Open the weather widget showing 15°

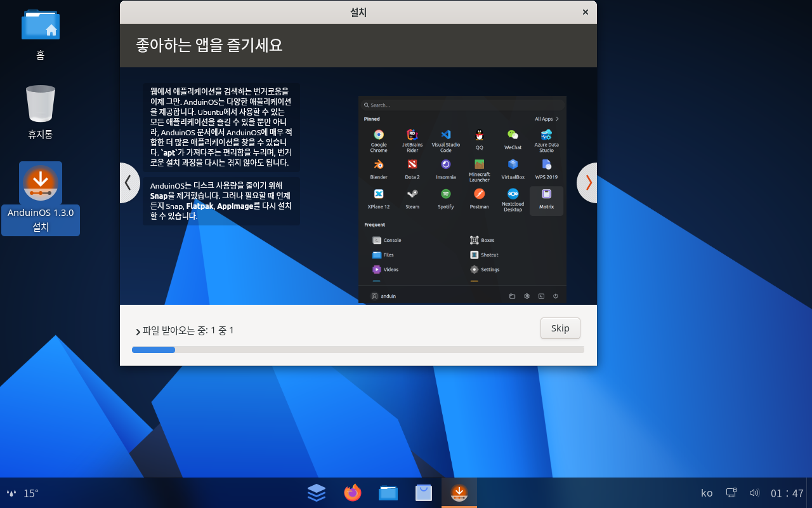click(23, 493)
